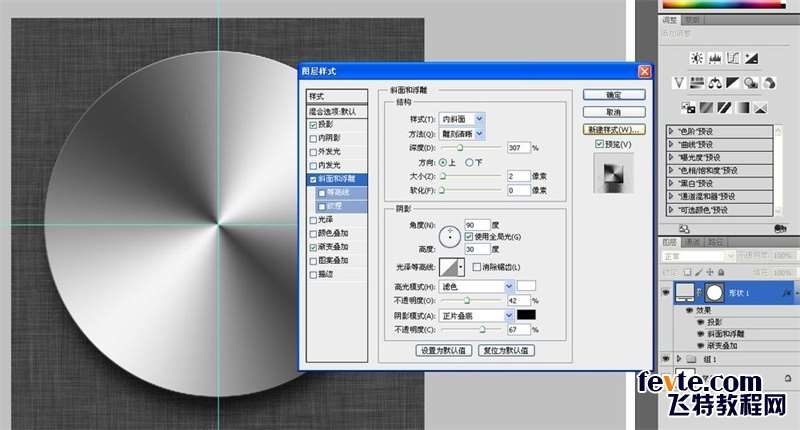Switch to the 调整 (Adjustments) tab

tap(670, 20)
